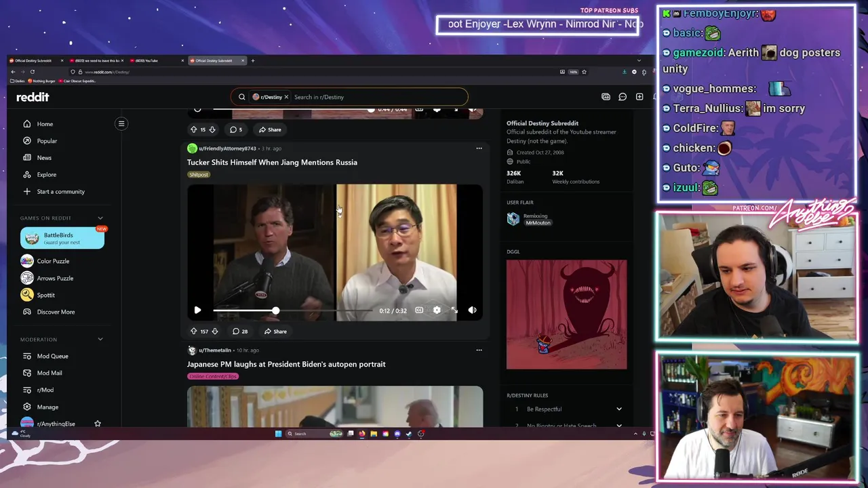Switch to the YouTube browser tab
868x488 pixels.
tap(156, 61)
